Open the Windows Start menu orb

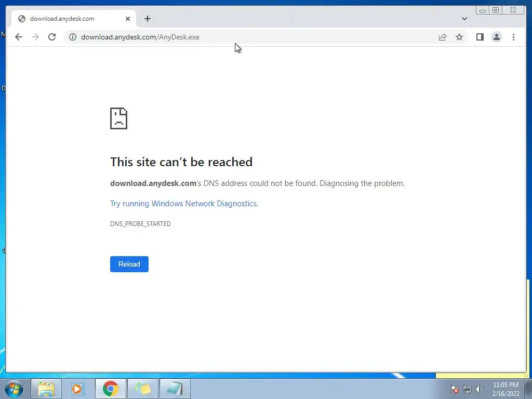(14, 389)
